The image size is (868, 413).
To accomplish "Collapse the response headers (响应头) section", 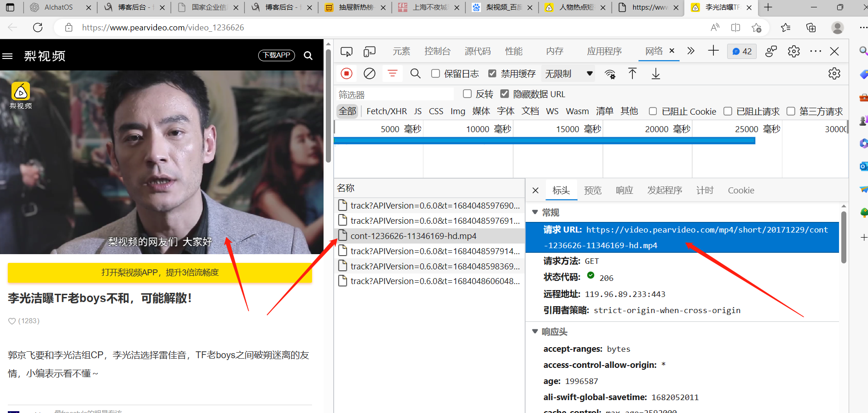I will click(535, 332).
